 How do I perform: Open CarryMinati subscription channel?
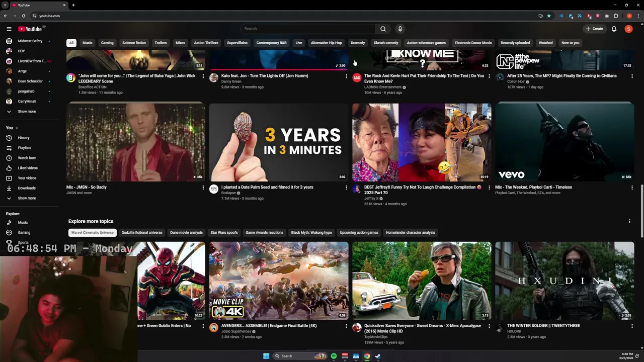coord(28,101)
